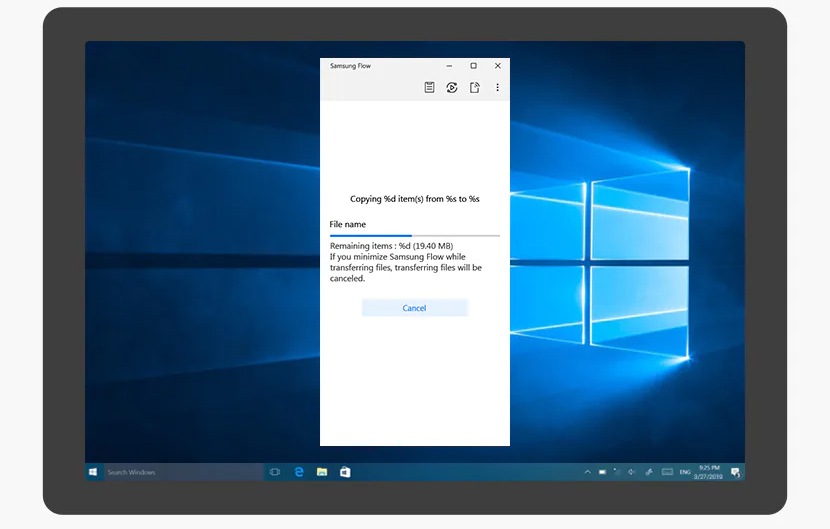This screenshot has height=529, width=830.
Task: Open the three-dot more options menu
Action: coord(497,88)
